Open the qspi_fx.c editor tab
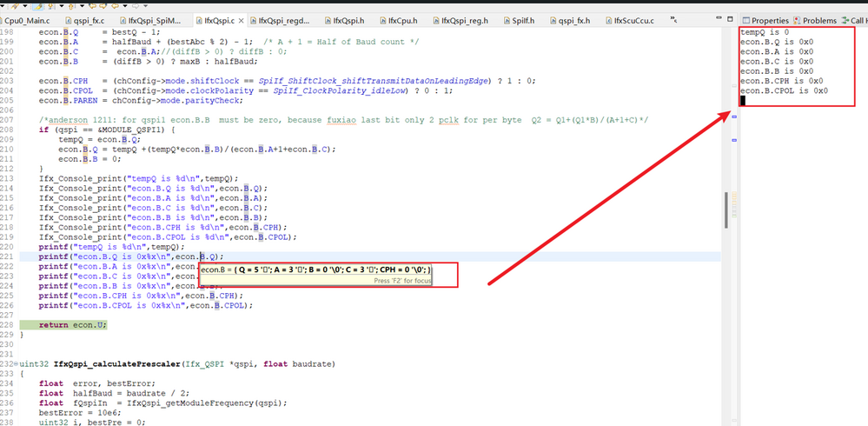The image size is (868, 426). 88,20
